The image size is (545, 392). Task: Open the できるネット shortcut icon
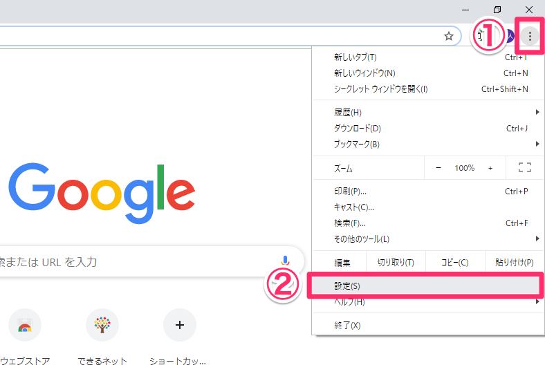(102, 325)
